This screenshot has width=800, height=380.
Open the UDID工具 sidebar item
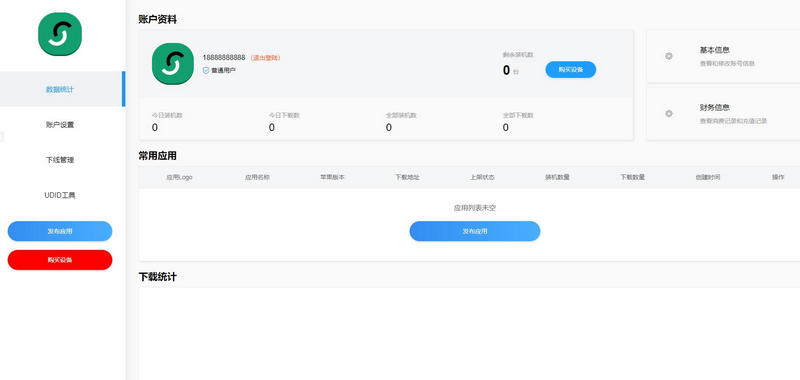60,195
